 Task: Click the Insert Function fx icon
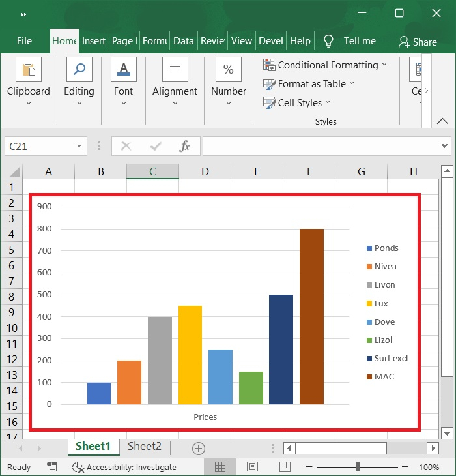pos(184,146)
